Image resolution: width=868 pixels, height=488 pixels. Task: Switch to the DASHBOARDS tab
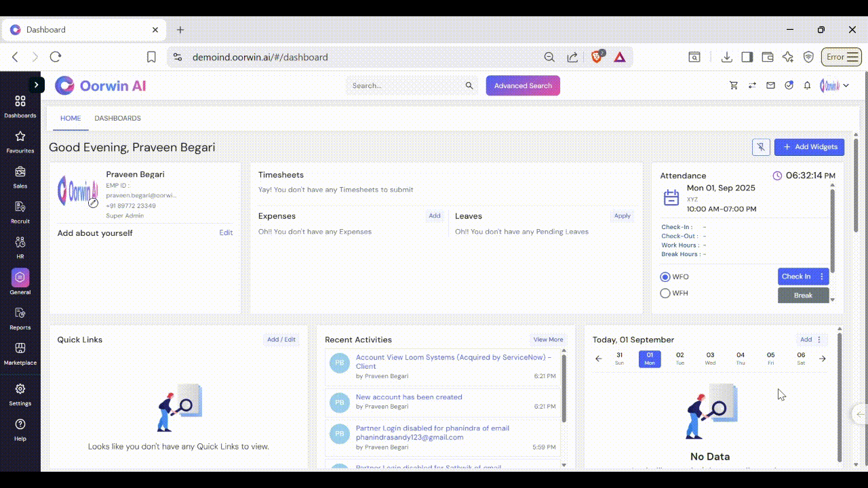[118, 118]
